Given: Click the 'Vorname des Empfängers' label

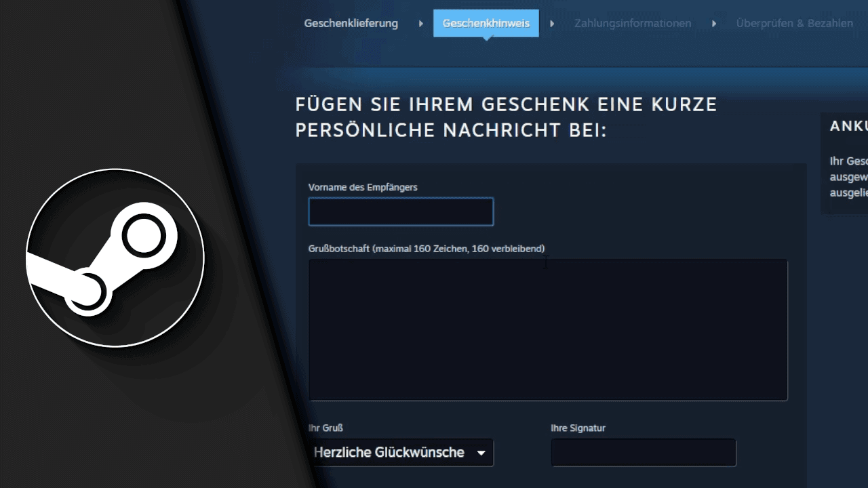Looking at the screenshot, I should coord(363,187).
